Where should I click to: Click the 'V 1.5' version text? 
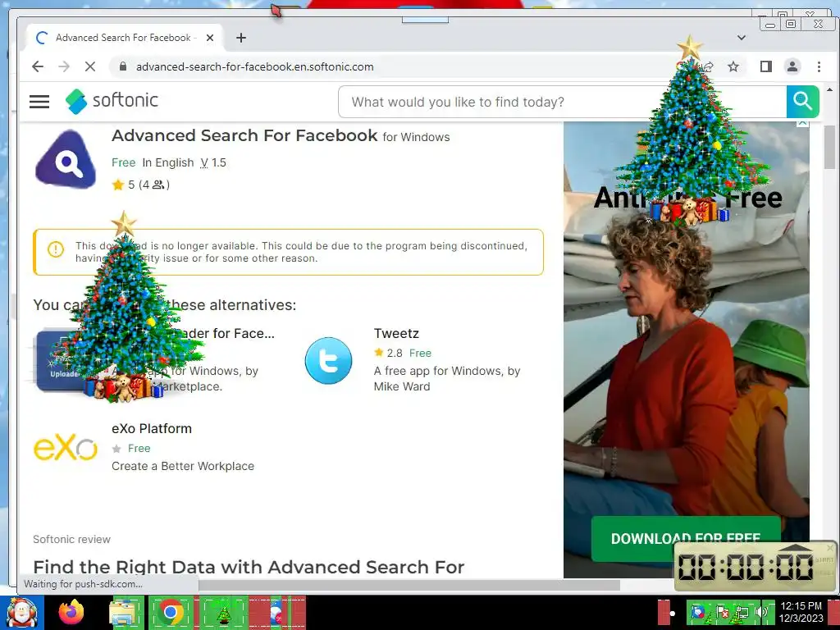coord(213,162)
